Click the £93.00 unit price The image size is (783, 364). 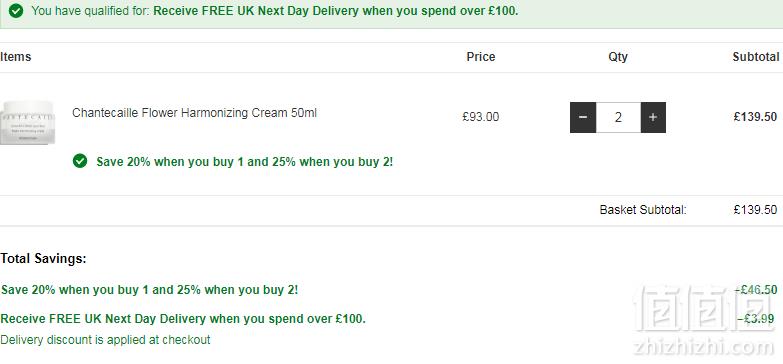480,117
